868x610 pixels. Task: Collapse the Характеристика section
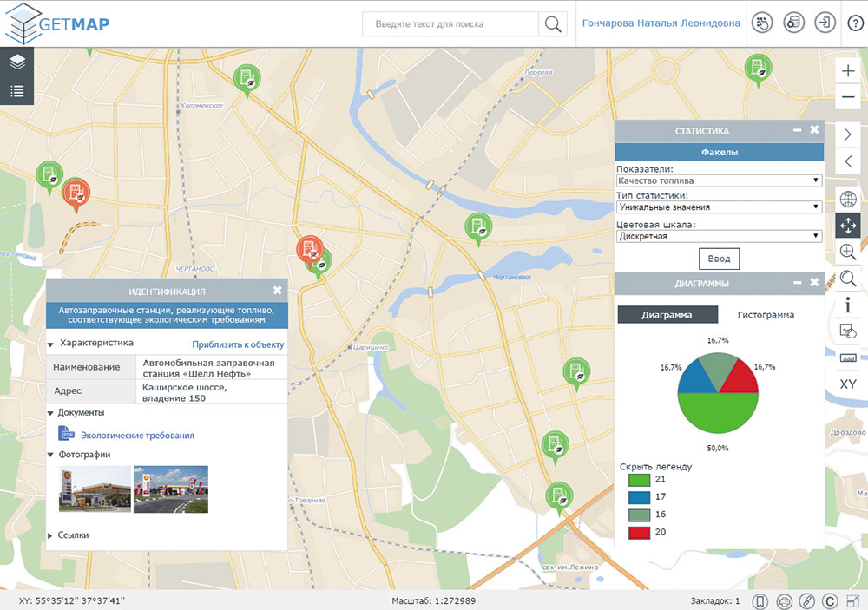pyautogui.click(x=51, y=343)
